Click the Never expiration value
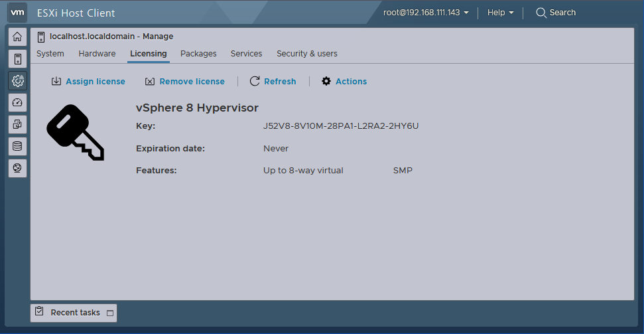 pos(276,149)
